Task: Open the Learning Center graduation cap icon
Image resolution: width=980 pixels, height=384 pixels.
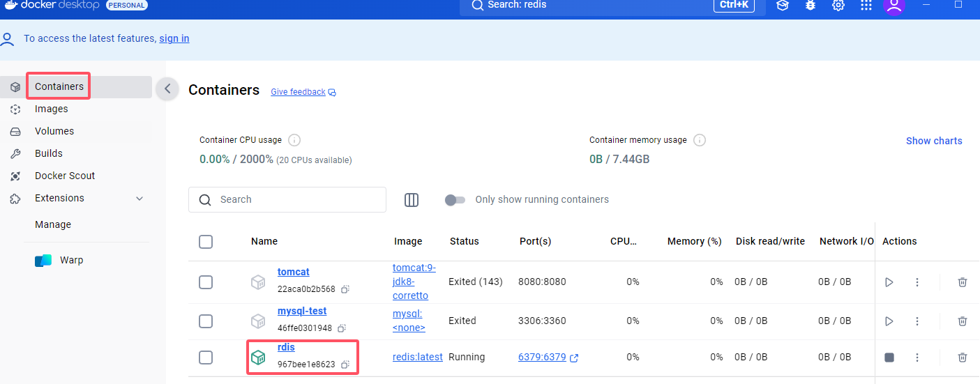Action: [783, 5]
